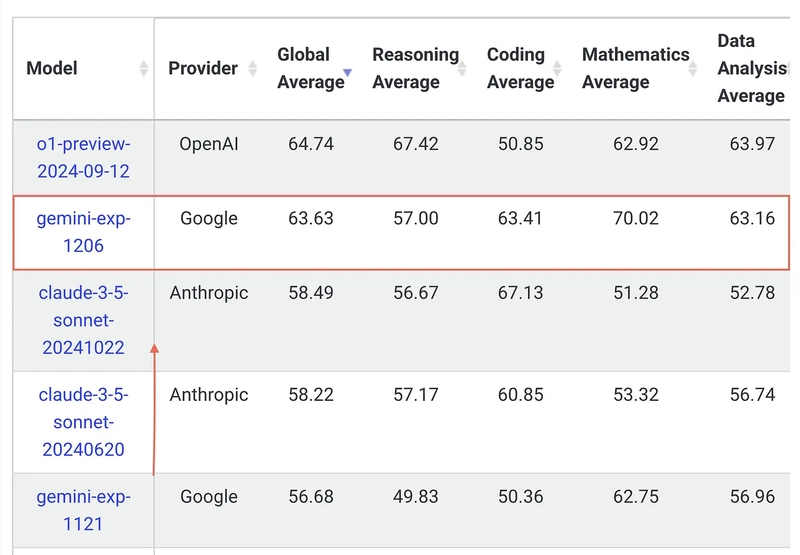Screen dimensions: 800x555
Task: Sort table by Model column arrows
Action: click(144, 68)
